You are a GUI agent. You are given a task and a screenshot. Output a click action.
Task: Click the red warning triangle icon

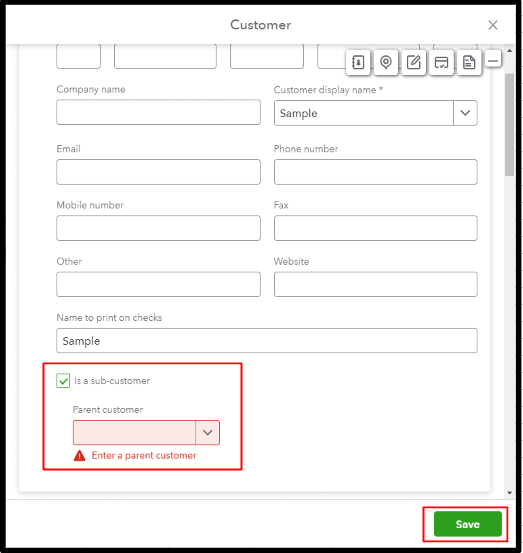coord(79,456)
